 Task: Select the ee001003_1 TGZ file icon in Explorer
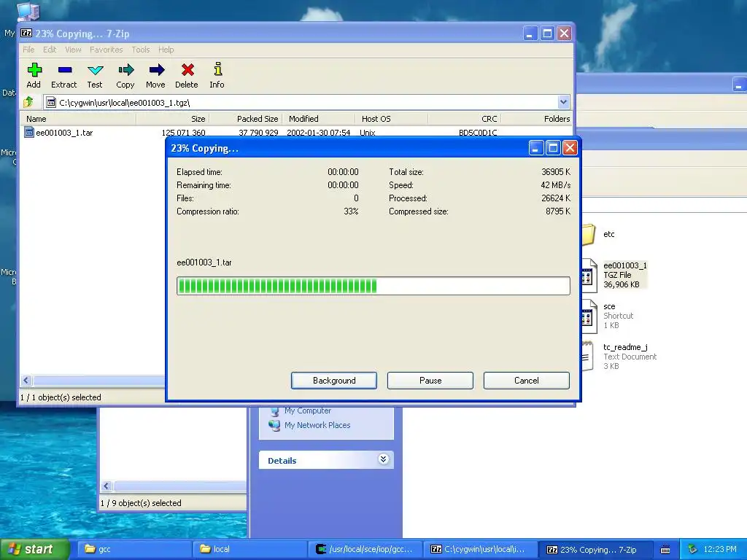589,275
